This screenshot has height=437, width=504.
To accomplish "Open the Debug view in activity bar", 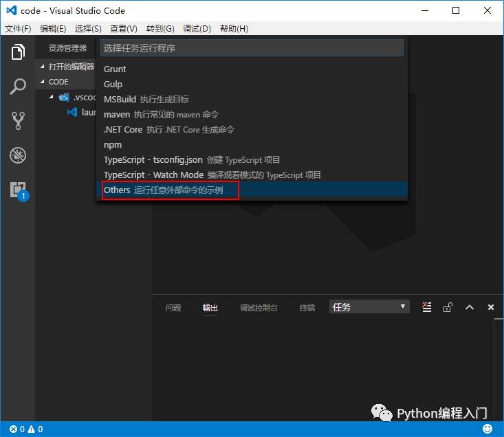I will click(18, 155).
